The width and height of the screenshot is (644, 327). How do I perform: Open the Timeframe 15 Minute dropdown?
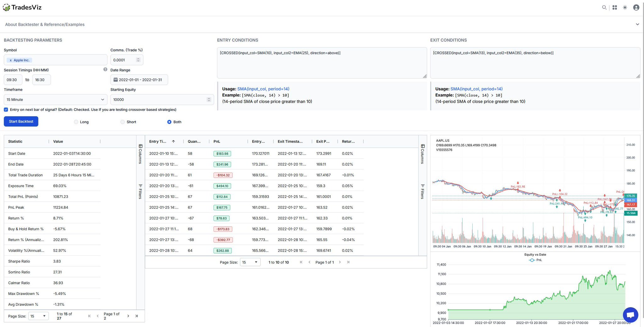coord(56,100)
